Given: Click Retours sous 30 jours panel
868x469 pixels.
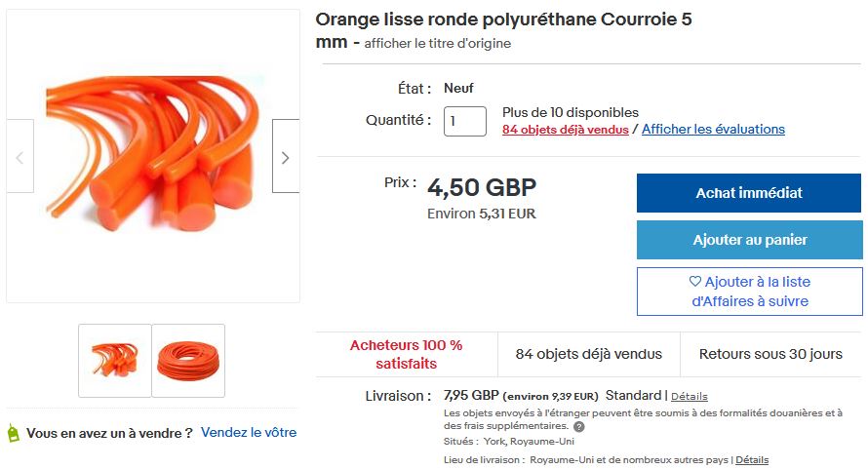Looking at the screenshot, I should [770, 354].
